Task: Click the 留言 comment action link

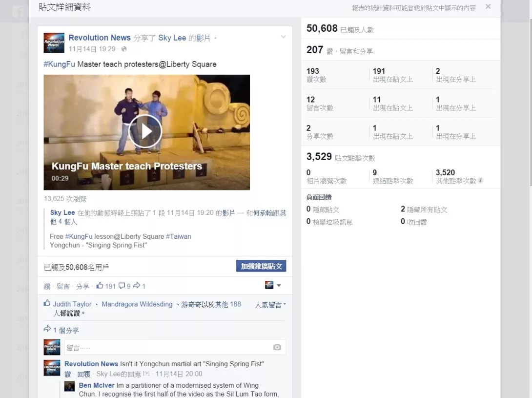Action: [63, 286]
